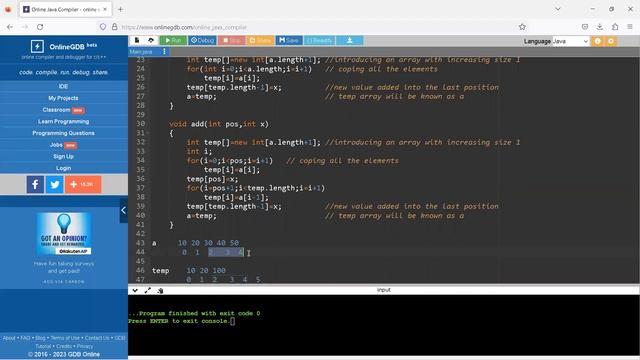Open the Language dropdown set to Java
Screen dimensions: 640x360
pyautogui.click(x=571, y=41)
